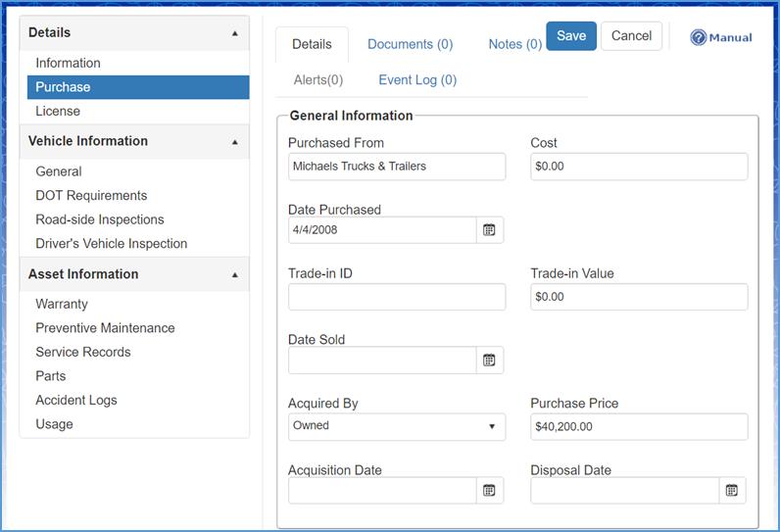
Task: Click the Cancel button
Action: pyautogui.click(x=631, y=36)
